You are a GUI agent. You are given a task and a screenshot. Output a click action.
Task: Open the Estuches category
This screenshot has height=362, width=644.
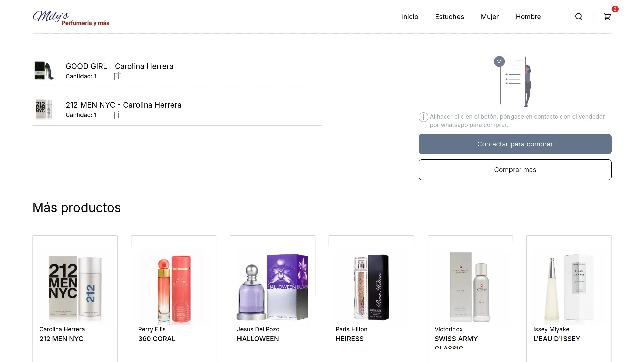pos(449,17)
